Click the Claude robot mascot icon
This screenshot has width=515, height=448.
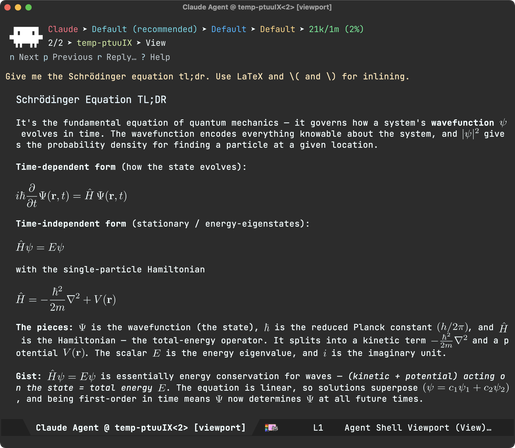pyautogui.click(x=26, y=37)
